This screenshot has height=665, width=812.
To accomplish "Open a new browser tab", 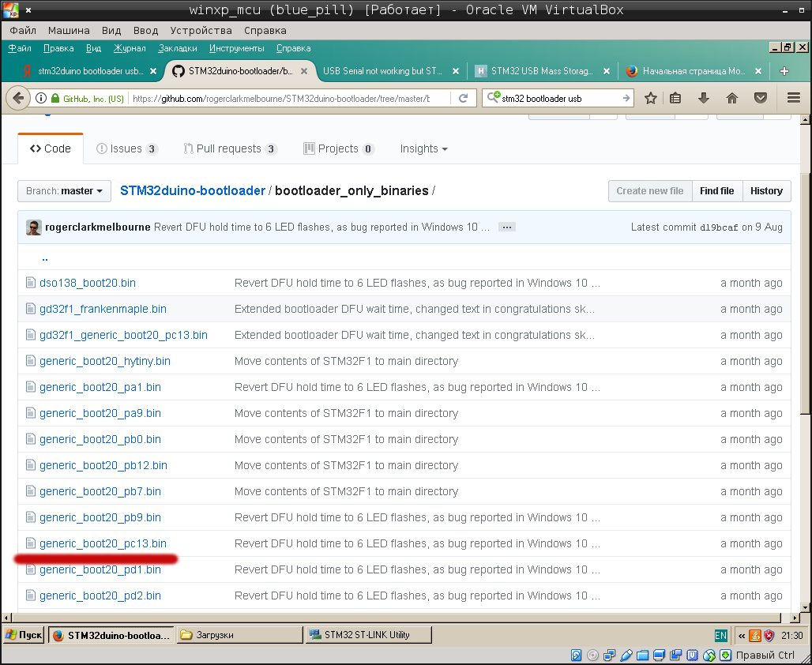I will click(x=784, y=71).
